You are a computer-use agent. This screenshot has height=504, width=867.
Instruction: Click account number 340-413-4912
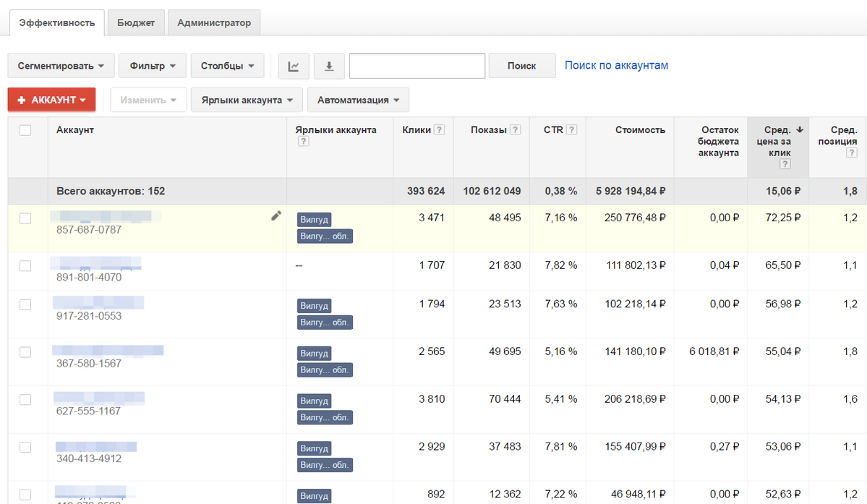(89, 458)
